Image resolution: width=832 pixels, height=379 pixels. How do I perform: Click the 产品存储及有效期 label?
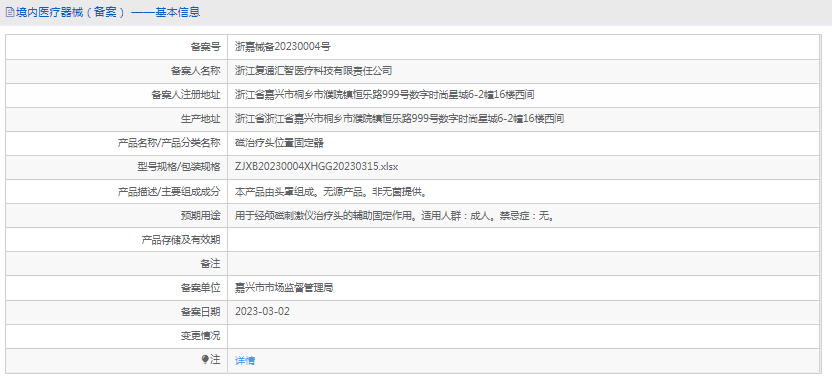coord(181,239)
